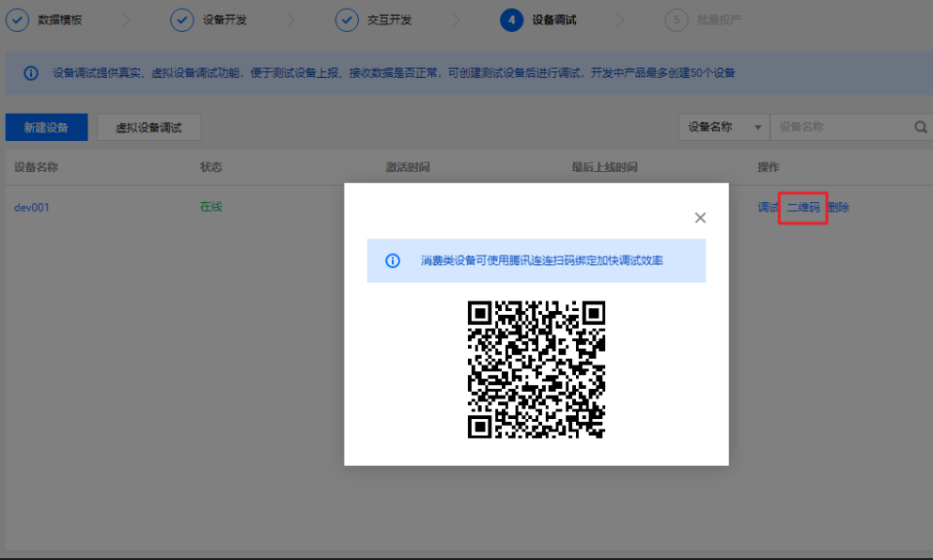Expand the 设备名称 search filter dropdown
This screenshot has height=560, width=933.
tap(723, 127)
